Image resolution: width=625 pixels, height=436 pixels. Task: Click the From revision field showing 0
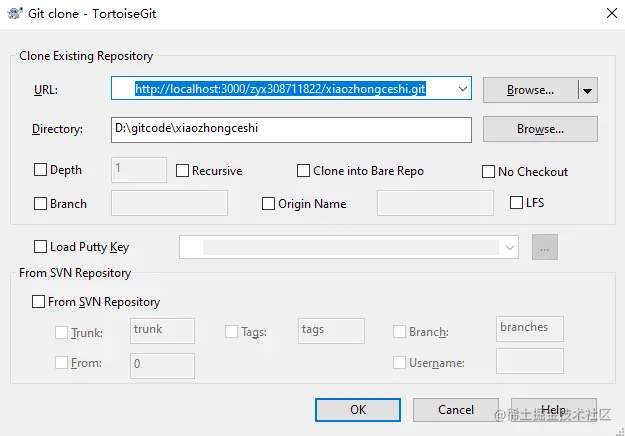(162, 365)
